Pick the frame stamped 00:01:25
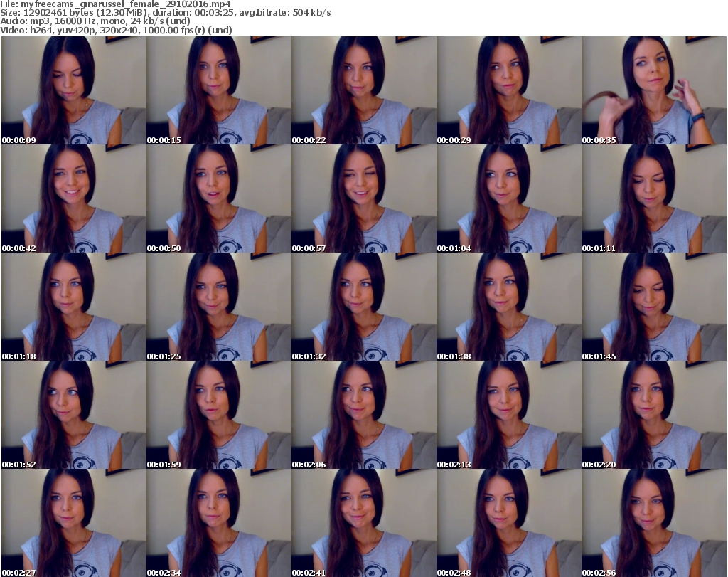The image size is (728, 577). [x=219, y=307]
